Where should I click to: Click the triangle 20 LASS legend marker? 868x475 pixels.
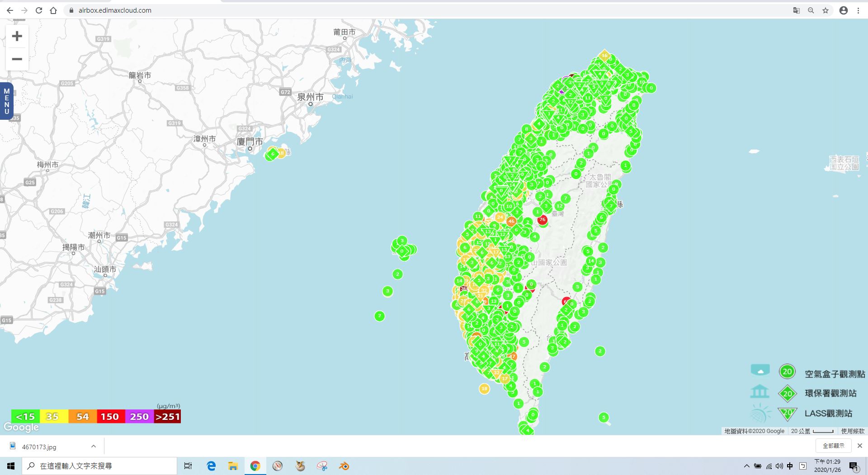pos(788,414)
